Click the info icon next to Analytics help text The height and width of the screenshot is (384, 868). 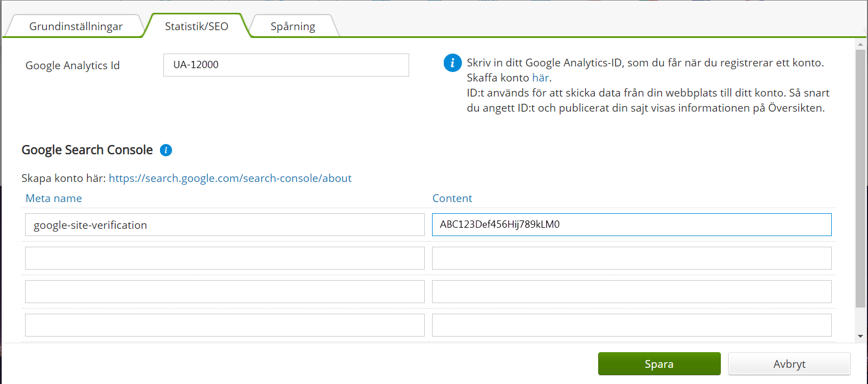(x=452, y=63)
